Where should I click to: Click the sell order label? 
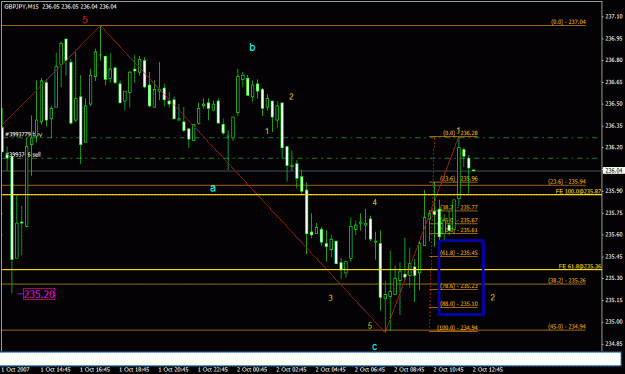click(22, 155)
